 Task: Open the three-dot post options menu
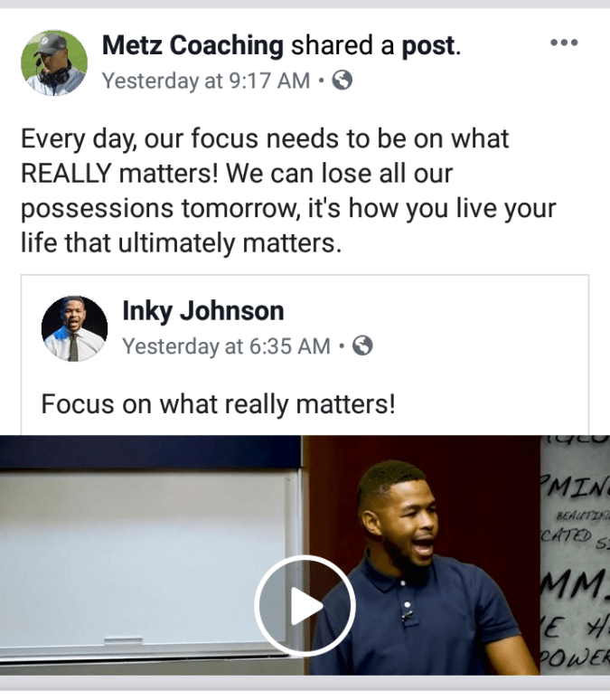pos(564,43)
